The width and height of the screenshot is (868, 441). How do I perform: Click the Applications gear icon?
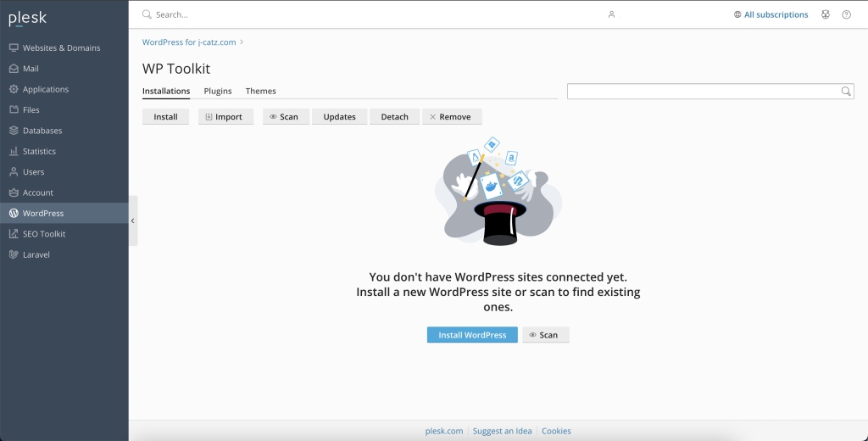coord(14,89)
